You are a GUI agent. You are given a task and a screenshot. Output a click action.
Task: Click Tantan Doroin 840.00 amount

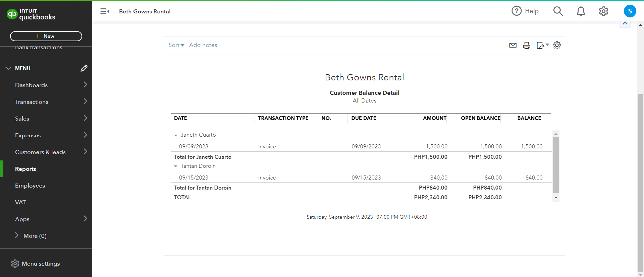pyautogui.click(x=439, y=178)
